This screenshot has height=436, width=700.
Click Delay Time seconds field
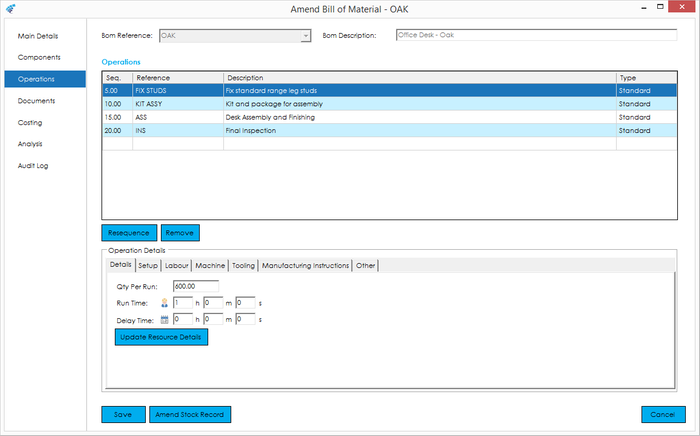point(245,320)
